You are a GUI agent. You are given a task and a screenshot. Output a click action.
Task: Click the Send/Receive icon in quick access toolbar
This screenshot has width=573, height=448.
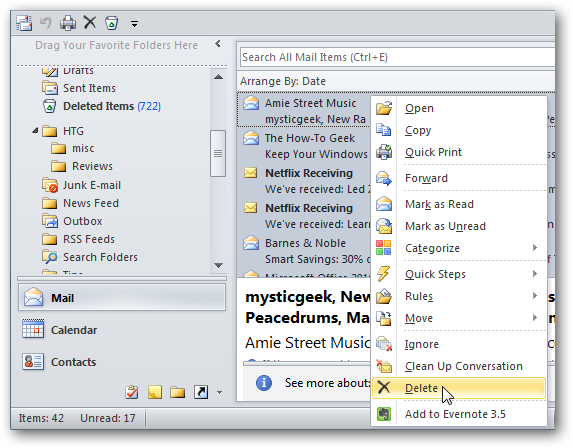click(x=24, y=23)
